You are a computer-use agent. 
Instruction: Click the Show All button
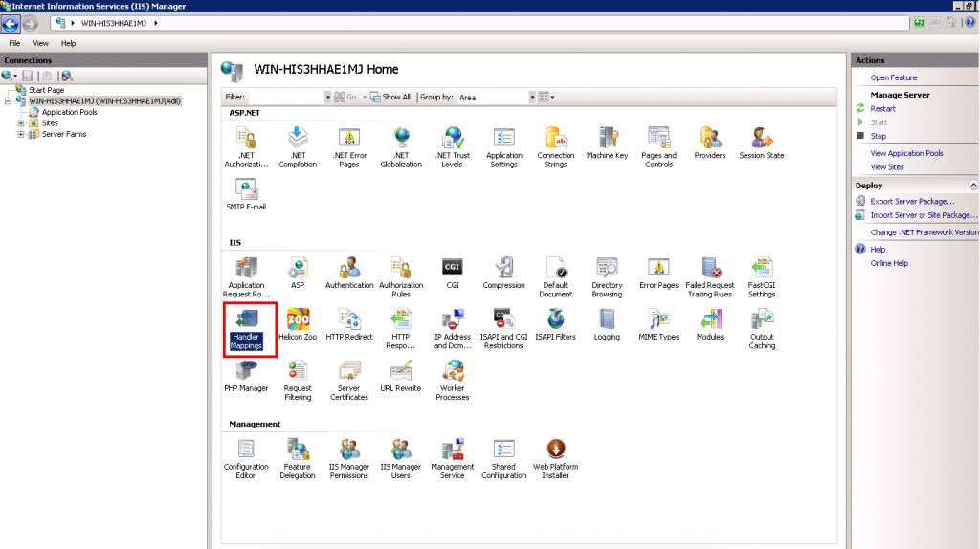390,98
